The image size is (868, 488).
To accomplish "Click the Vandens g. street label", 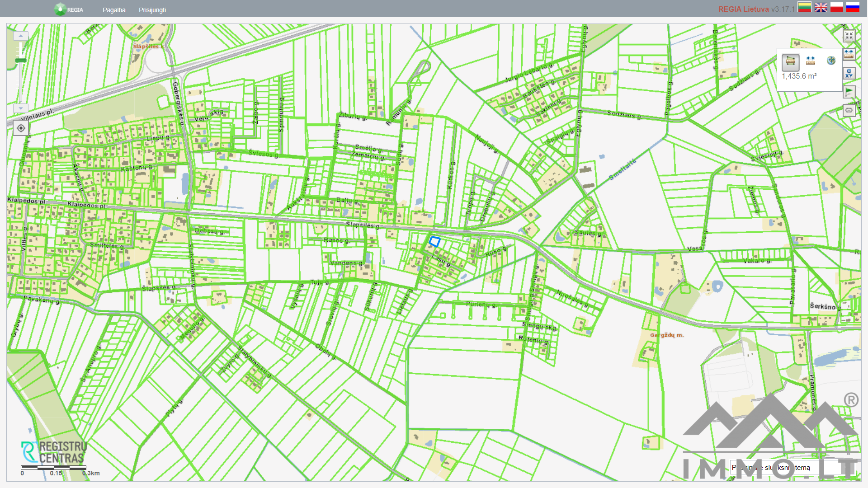I will (x=347, y=263).
